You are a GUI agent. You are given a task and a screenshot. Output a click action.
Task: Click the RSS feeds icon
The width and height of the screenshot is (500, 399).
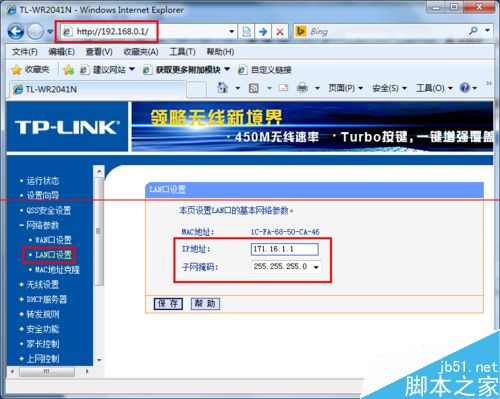pos(254,88)
